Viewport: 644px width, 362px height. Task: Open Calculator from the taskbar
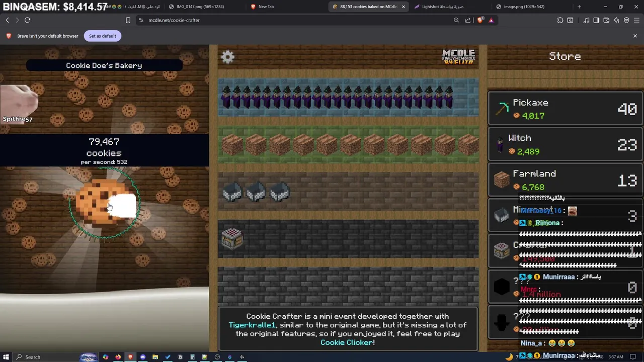tap(192, 357)
